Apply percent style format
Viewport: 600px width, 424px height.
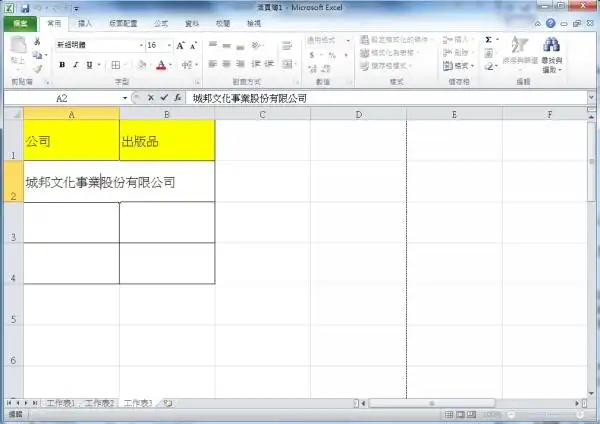tap(332, 55)
